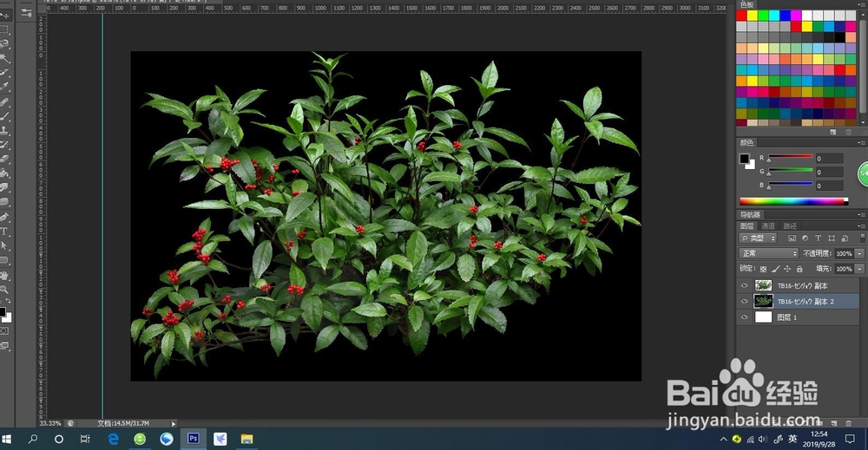Lock layer position
Image resolution: width=868 pixels, height=450 pixels.
click(788, 270)
